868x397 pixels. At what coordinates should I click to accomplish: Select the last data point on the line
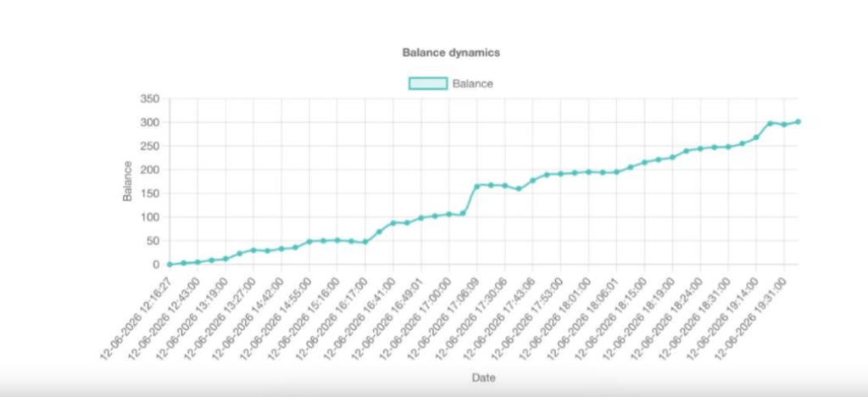(x=798, y=121)
